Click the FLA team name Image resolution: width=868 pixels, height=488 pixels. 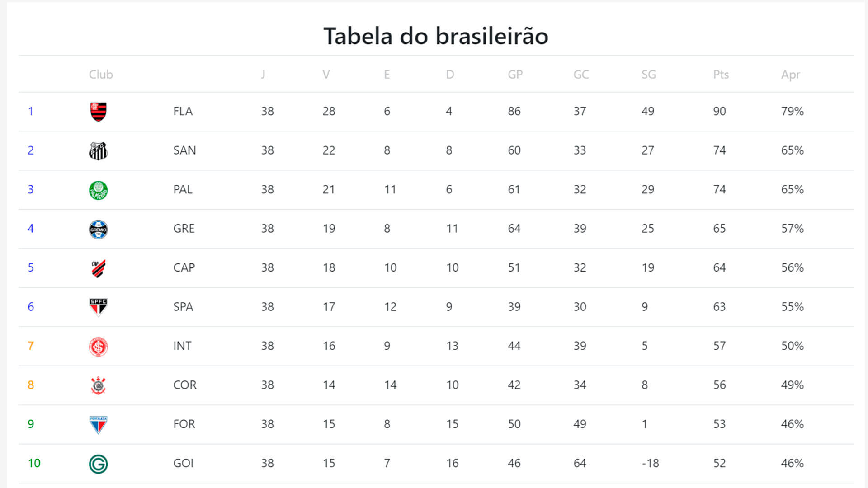pos(183,111)
